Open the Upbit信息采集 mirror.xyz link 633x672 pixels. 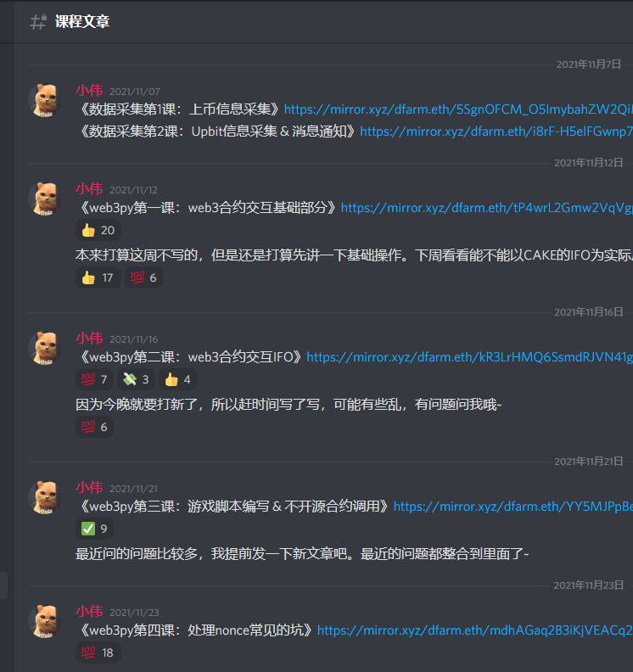tap(496, 132)
